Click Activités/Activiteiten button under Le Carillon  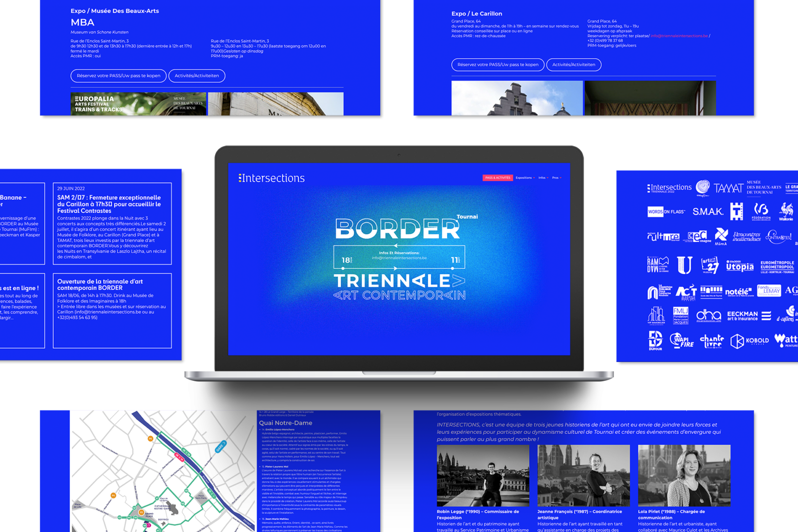[x=574, y=65]
